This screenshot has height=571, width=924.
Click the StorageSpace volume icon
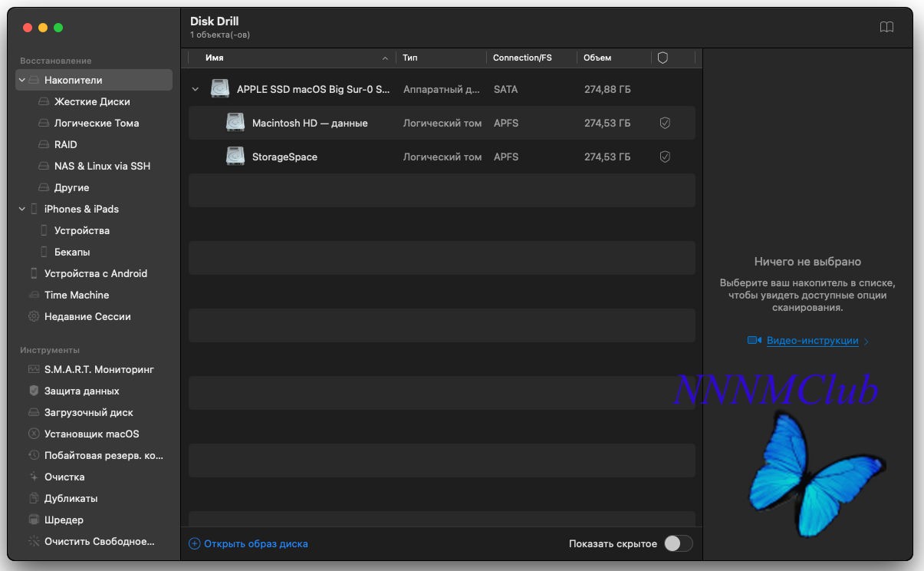235,157
